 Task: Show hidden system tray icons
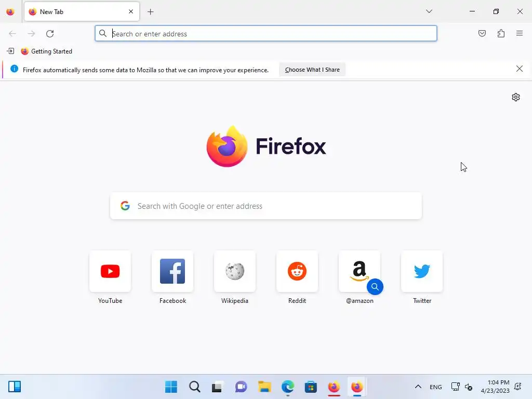pos(418,387)
